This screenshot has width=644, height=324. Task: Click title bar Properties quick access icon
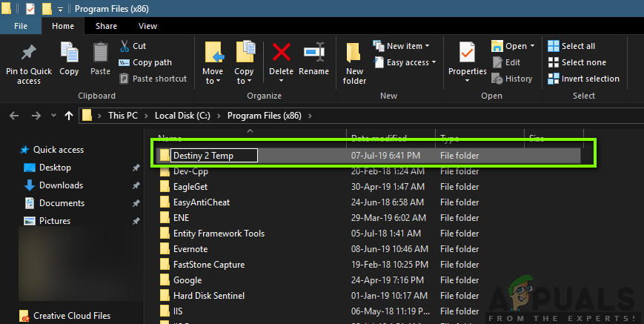[30, 9]
